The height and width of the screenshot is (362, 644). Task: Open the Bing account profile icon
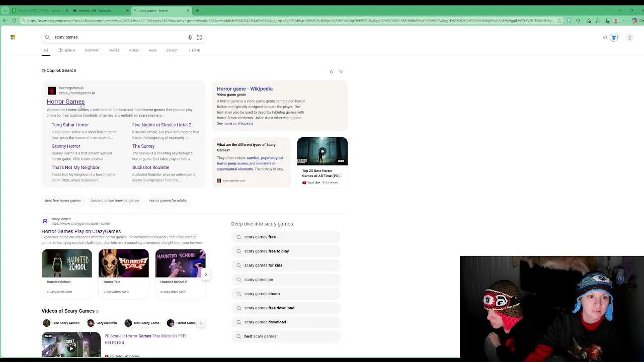click(x=629, y=38)
